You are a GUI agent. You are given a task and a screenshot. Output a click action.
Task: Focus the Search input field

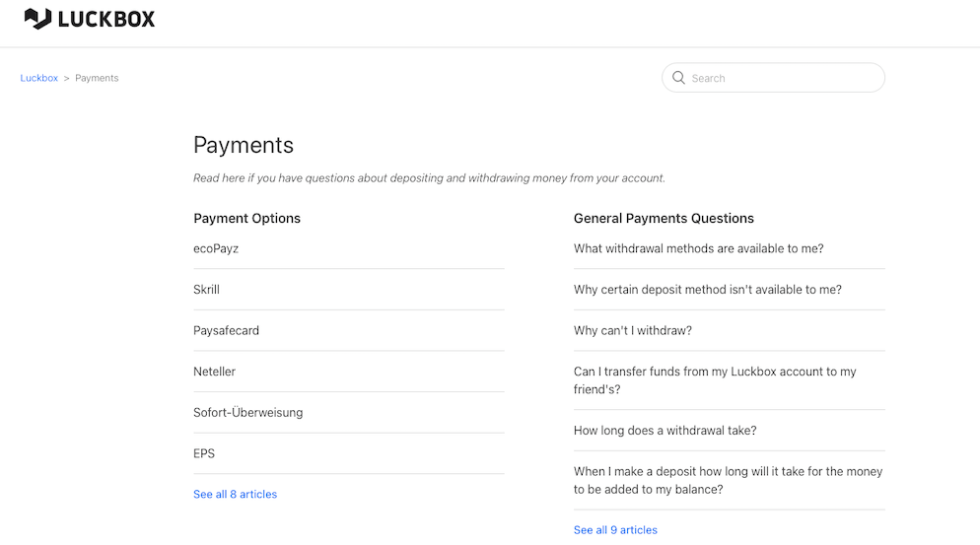(773, 78)
